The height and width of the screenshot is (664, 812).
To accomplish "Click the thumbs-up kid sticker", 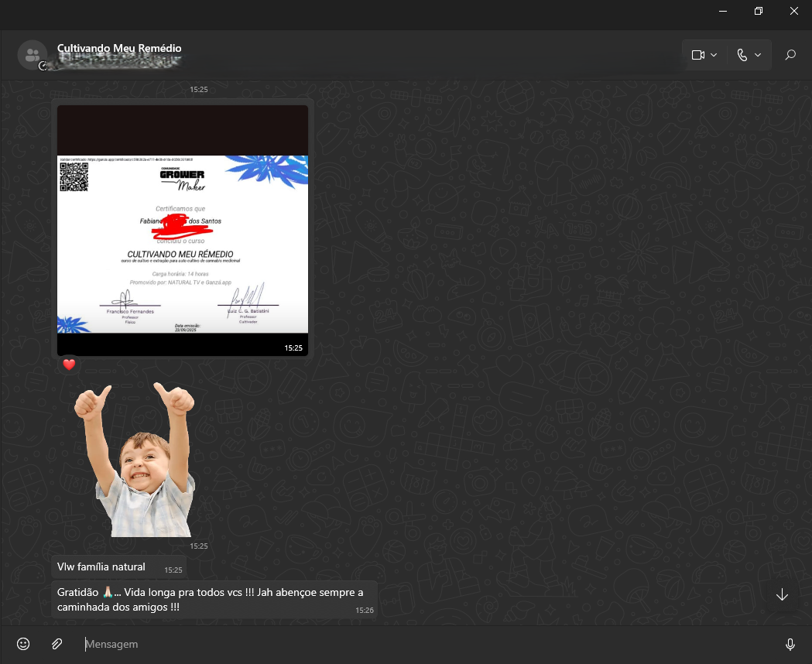I will (x=135, y=460).
